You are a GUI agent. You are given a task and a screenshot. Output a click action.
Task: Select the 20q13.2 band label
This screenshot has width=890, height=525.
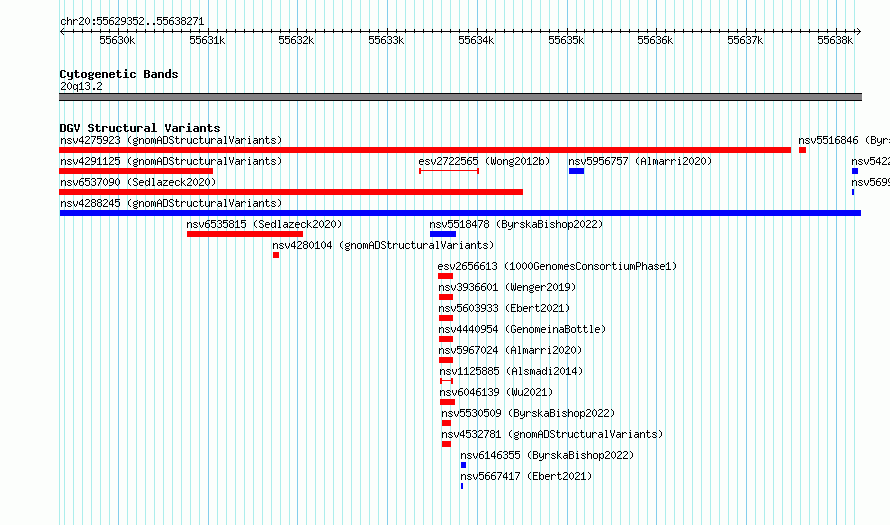[x=81, y=86]
